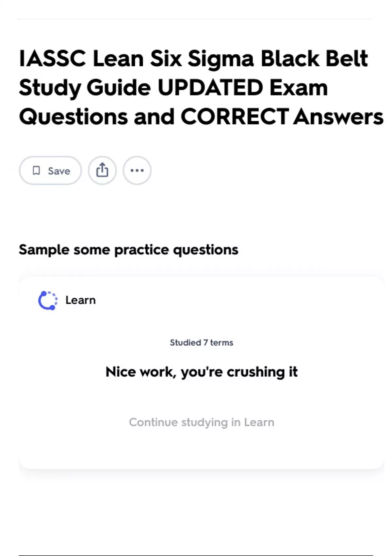The height and width of the screenshot is (556, 392).
Task: Open the share options icon
Action: tap(102, 170)
